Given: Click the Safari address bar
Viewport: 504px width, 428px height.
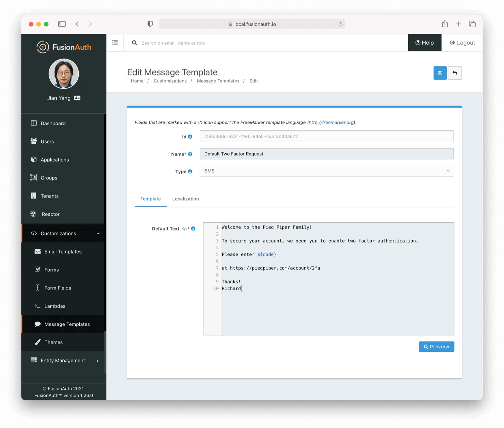Looking at the screenshot, I should pyautogui.click(x=252, y=24).
